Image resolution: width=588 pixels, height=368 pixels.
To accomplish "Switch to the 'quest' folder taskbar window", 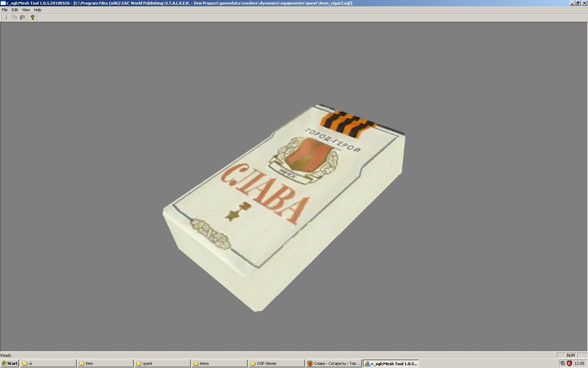I will [x=163, y=363].
